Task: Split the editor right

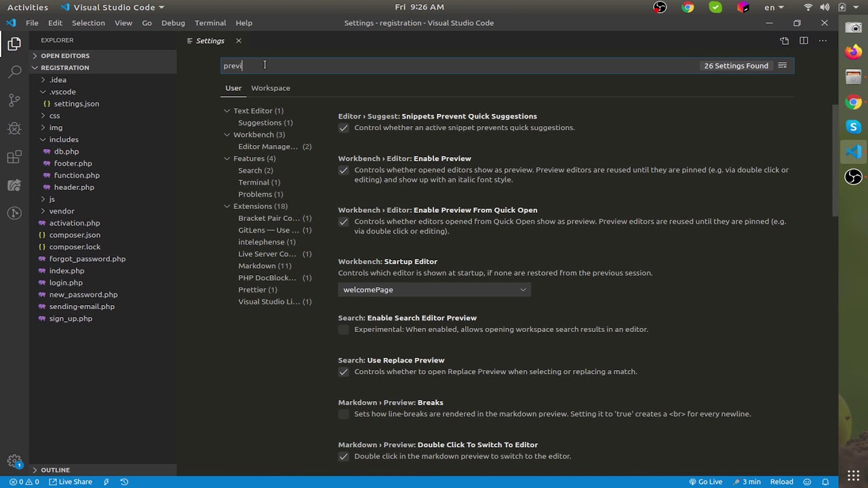Action: [804, 41]
